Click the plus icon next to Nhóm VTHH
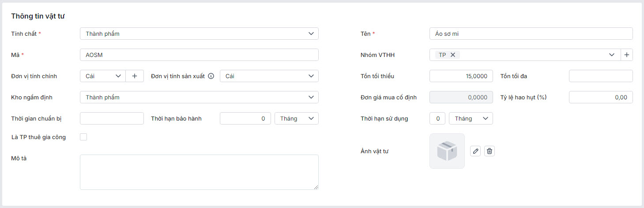Image resolution: width=644 pixels, height=208 pixels. [627, 55]
